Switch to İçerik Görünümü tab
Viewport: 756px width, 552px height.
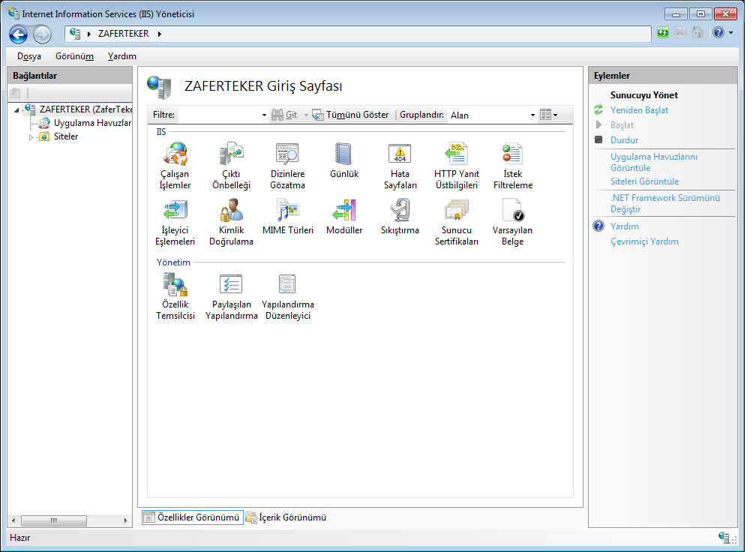(x=286, y=517)
